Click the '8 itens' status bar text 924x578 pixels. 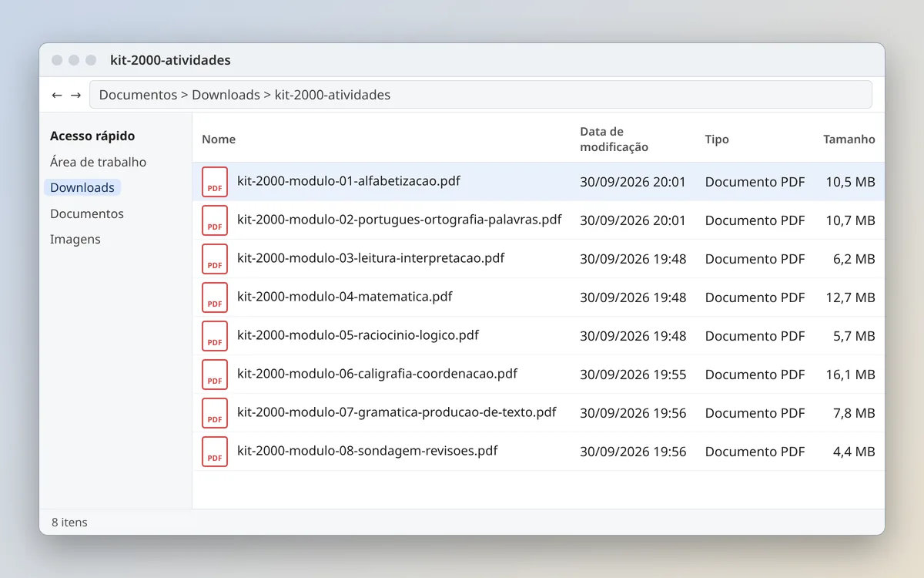click(69, 523)
